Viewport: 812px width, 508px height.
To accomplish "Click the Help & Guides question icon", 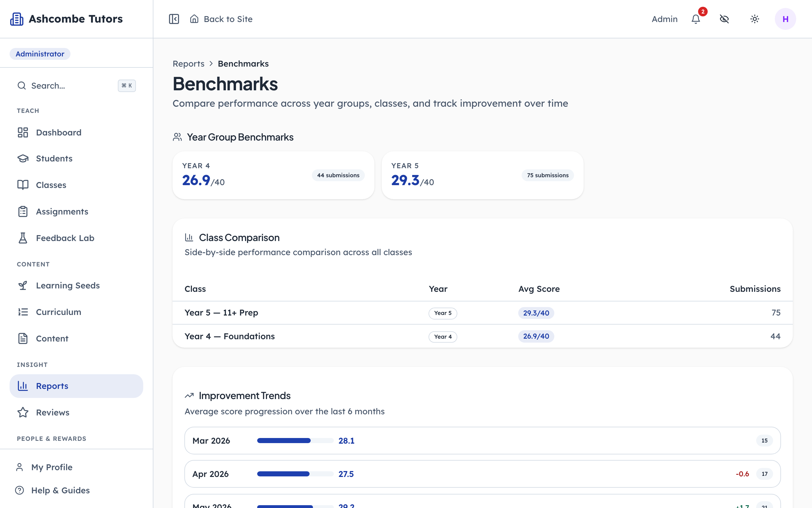I will click(x=19, y=490).
